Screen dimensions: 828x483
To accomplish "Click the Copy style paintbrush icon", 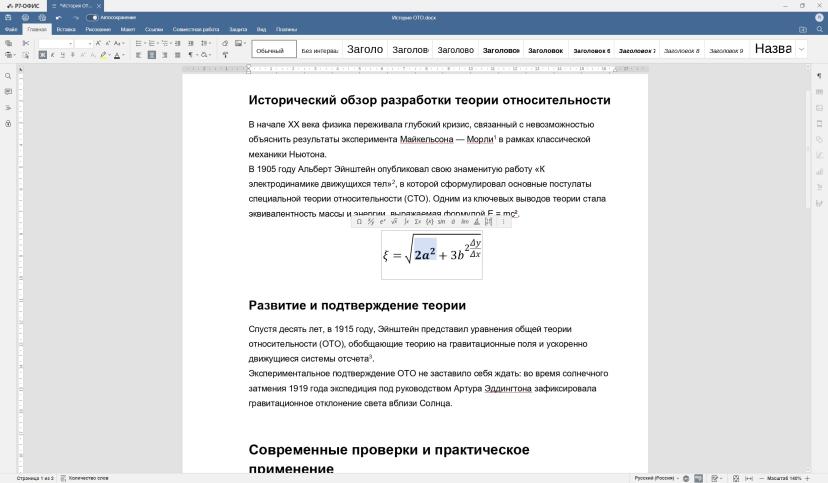I will pyautogui.click(x=225, y=55).
